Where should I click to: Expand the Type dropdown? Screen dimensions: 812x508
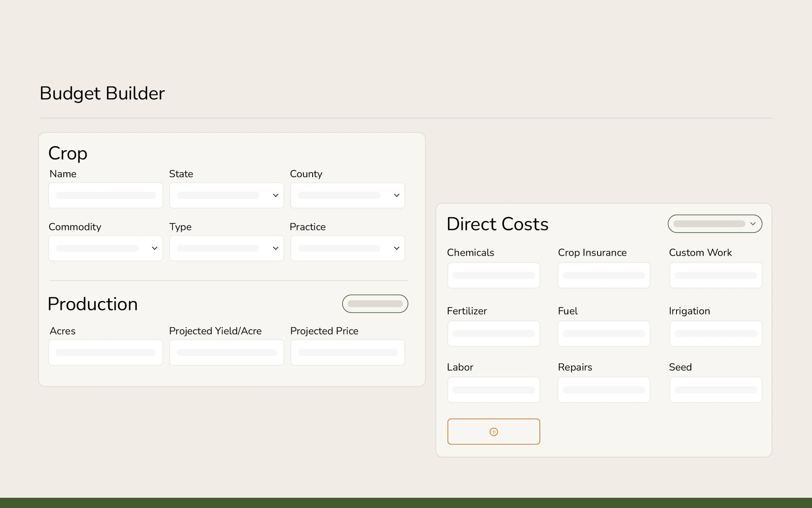click(x=227, y=248)
